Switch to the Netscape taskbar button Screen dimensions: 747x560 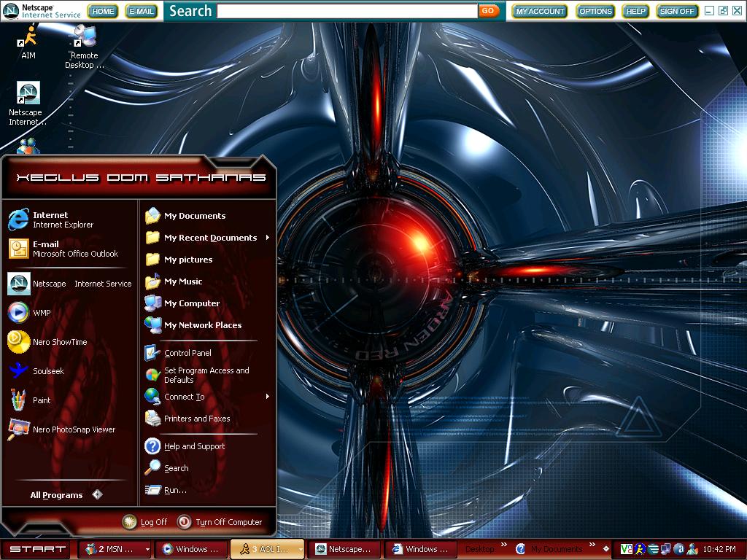click(344, 549)
